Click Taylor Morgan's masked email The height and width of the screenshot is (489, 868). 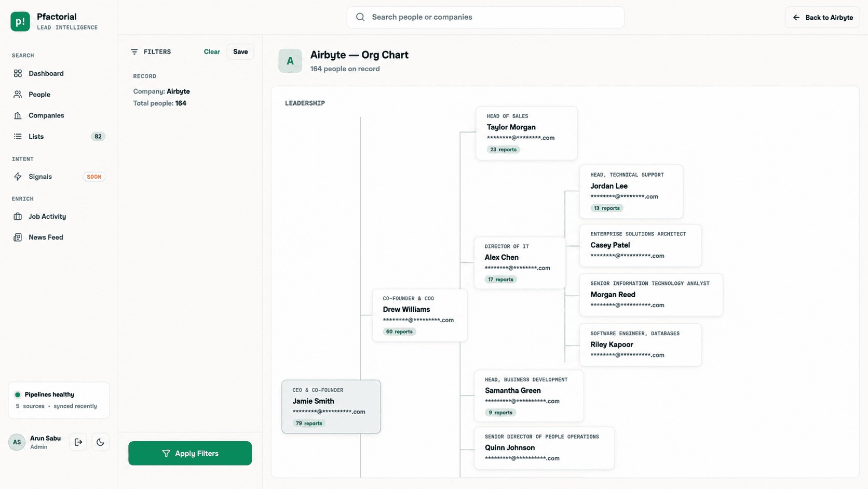pyautogui.click(x=521, y=138)
